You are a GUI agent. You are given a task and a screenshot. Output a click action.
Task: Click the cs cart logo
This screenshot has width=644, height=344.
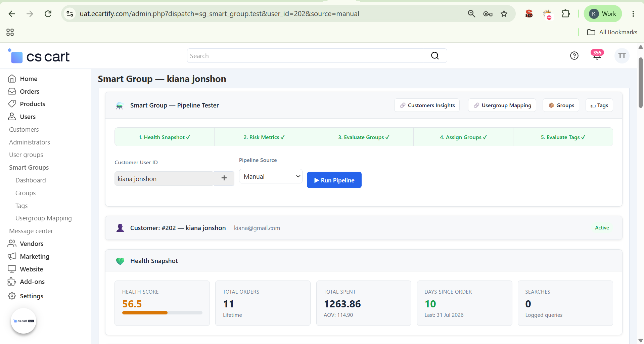39,56
